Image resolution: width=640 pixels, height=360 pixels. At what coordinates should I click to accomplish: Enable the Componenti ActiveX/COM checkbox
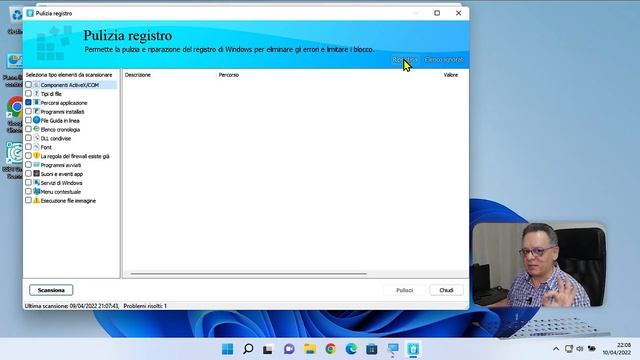[x=28, y=84]
